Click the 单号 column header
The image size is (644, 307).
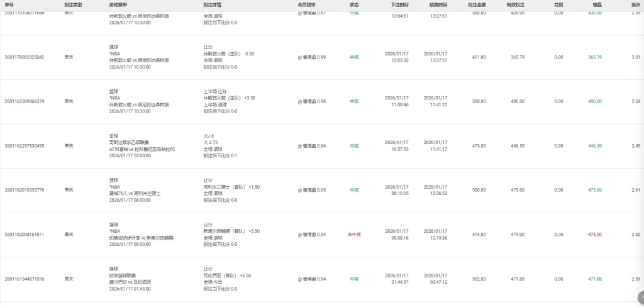(9, 4)
